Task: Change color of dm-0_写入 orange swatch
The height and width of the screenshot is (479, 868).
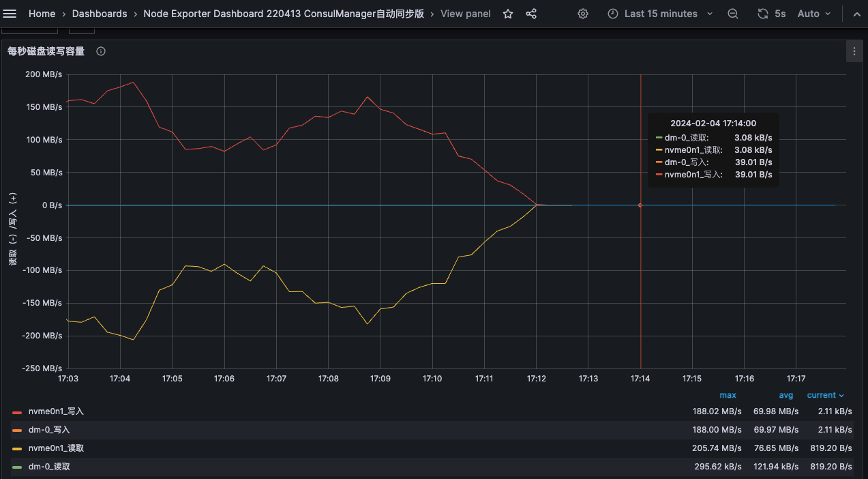Action: click(17, 431)
